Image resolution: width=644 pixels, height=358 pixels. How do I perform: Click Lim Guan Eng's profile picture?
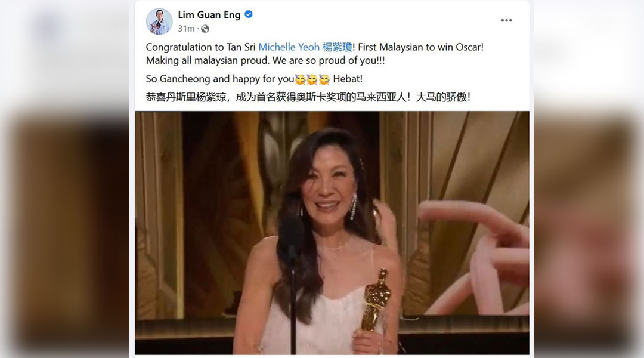click(x=159, y=21)
